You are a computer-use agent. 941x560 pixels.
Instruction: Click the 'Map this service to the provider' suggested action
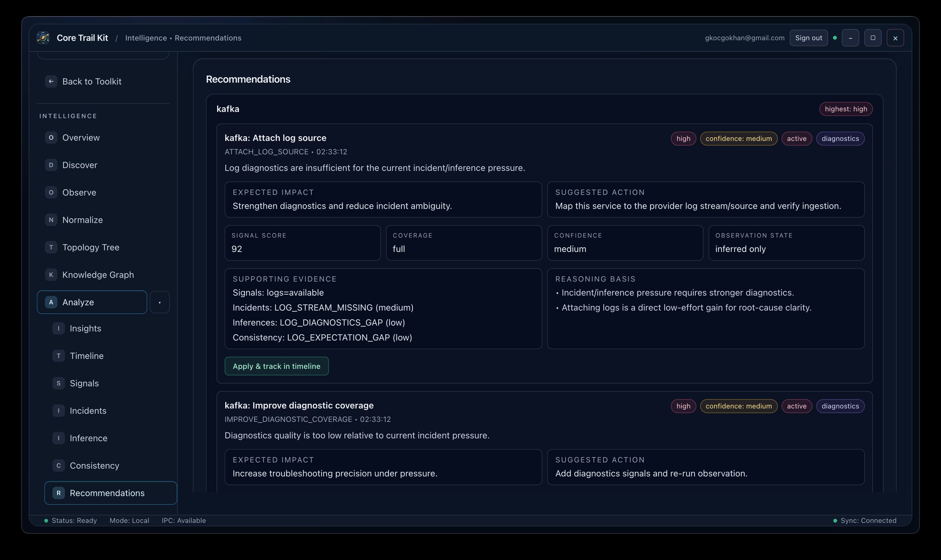point(698,206)
